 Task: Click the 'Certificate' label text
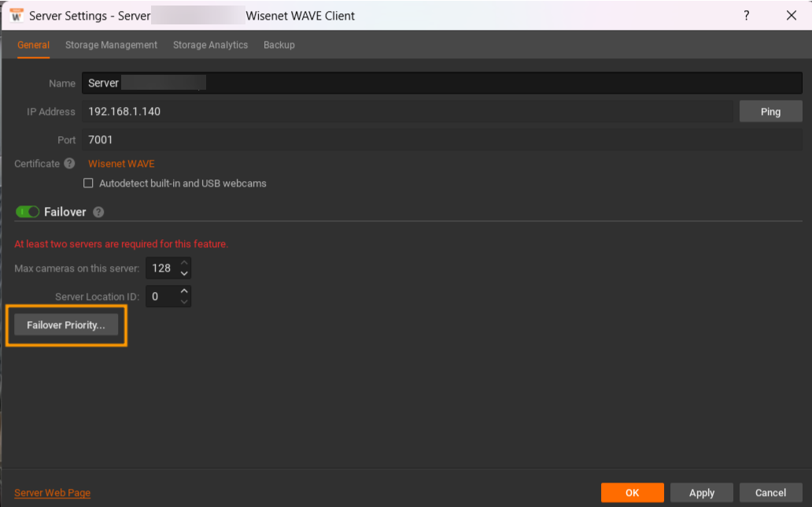[x=37, y=164]
